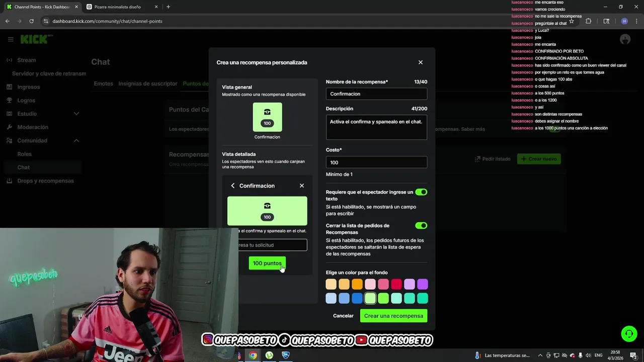The height and width of the screenshot is (362, 644).
Task: Open browser extensions puzzle icon
Action: 589,21
